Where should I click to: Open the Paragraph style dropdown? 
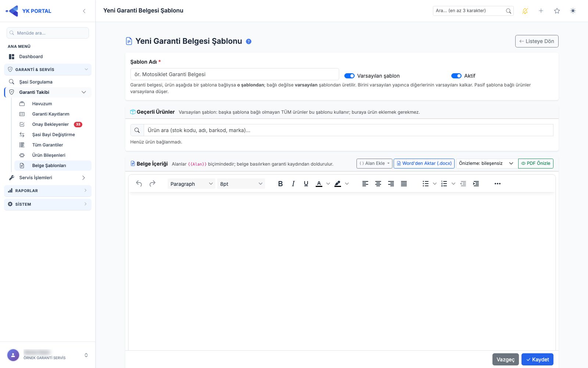(x=191, y=184)
